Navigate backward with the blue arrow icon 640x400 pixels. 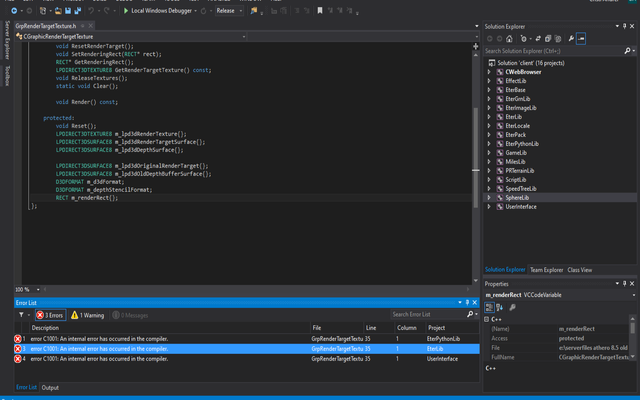[x=14, y=11]
